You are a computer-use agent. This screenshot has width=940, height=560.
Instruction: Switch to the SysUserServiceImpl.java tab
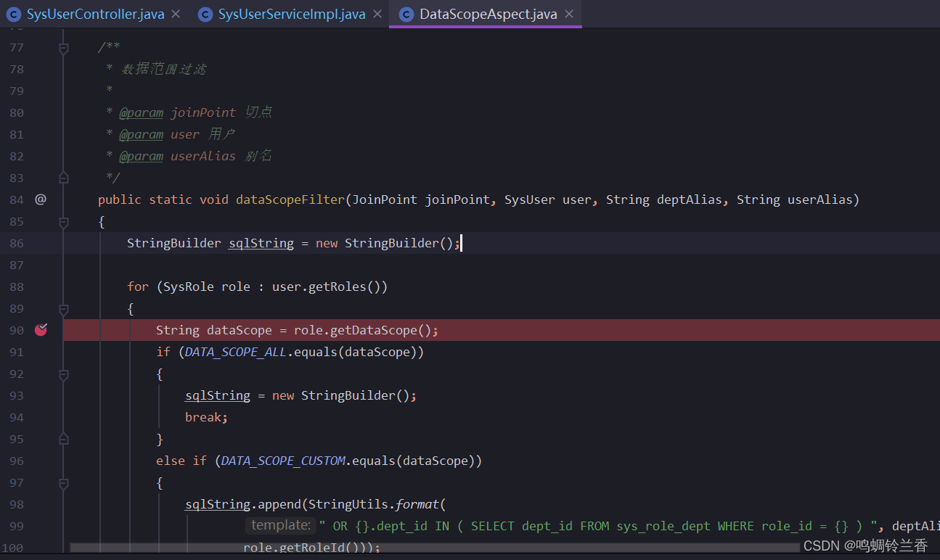point(292,14)
